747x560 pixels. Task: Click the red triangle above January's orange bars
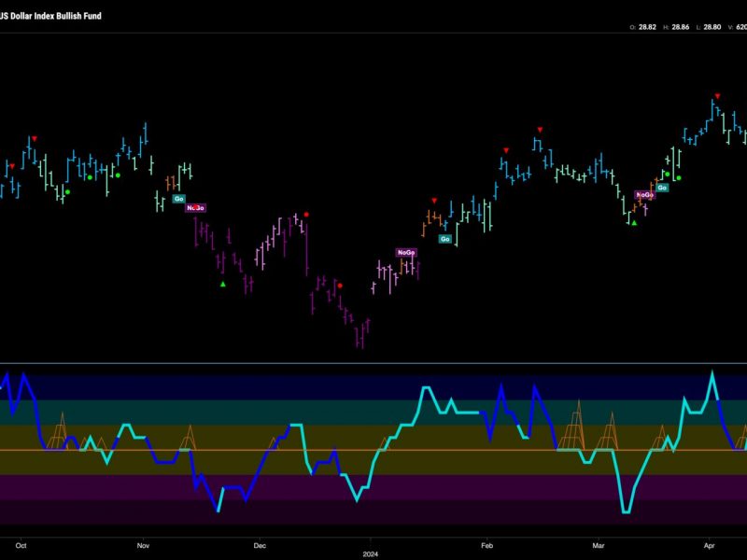click(x=434, y=201)
